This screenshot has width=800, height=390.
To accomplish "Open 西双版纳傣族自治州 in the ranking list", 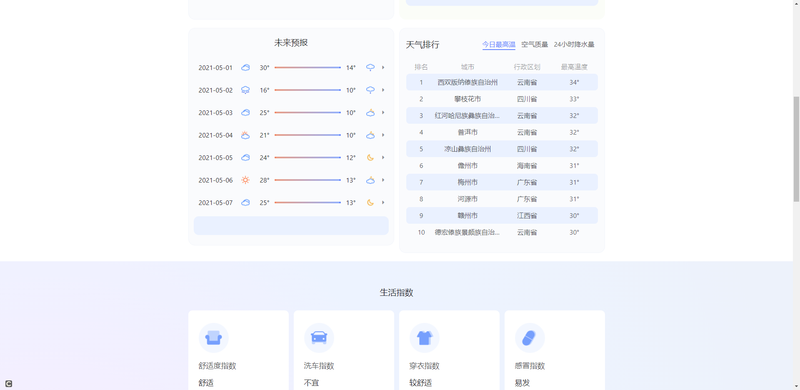I will [467, 82].
